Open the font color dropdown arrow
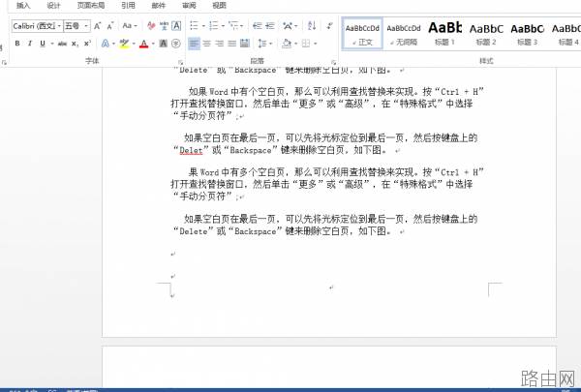This screenshot has width=581, height=392. coord(153,44)
